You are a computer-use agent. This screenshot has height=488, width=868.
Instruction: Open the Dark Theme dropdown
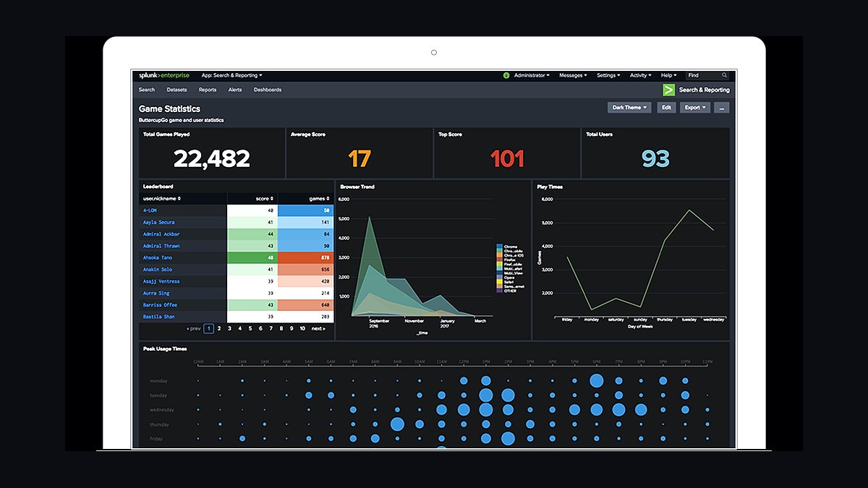click(629, 107)
